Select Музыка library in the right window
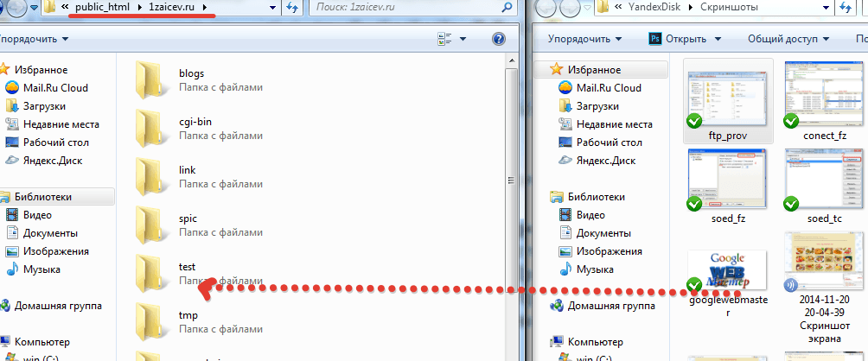This screenshot has height=361, width=868. (595, 269)
